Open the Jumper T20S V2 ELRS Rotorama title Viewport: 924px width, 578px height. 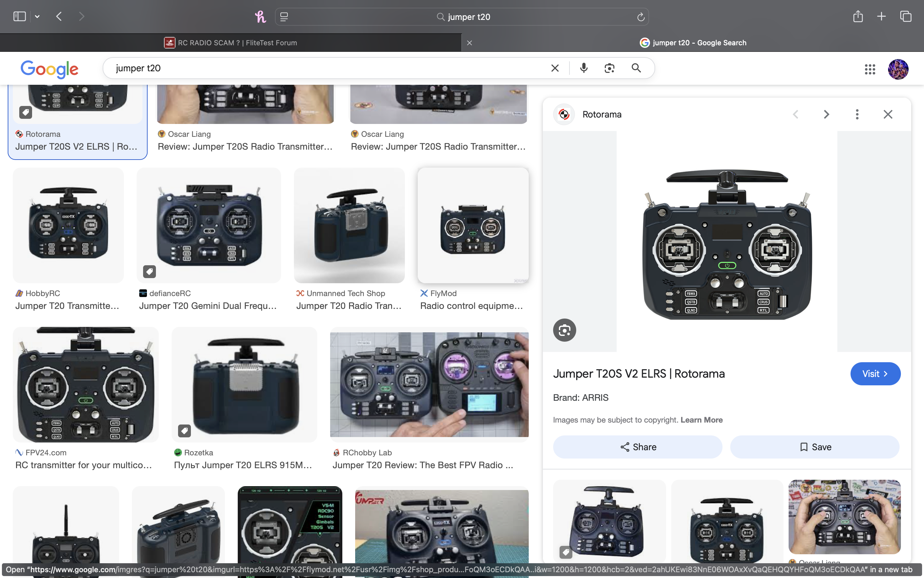pyautogui.click(x=639, y=373)
